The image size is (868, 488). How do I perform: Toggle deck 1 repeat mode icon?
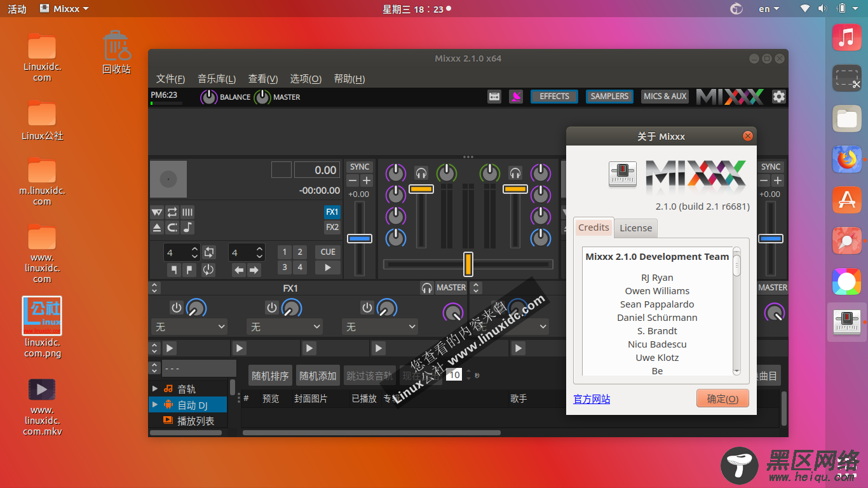point(172,212)
